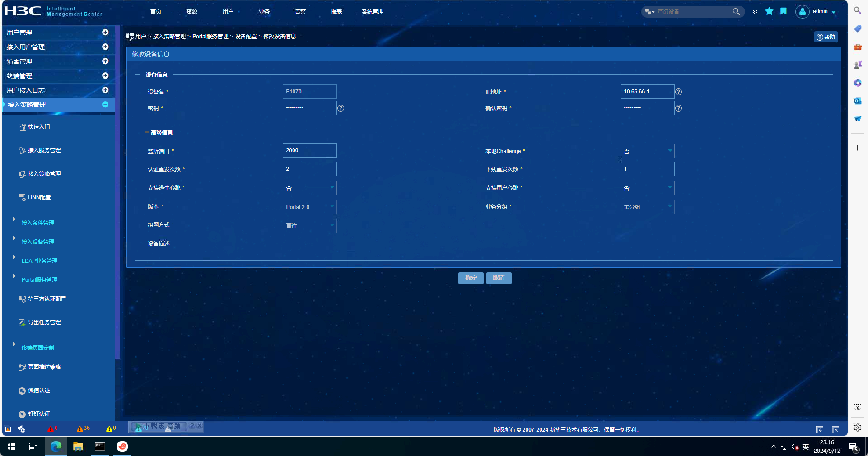
Task: Click the help icon beside 密钥 field
Action: click(x=341, y=108)
